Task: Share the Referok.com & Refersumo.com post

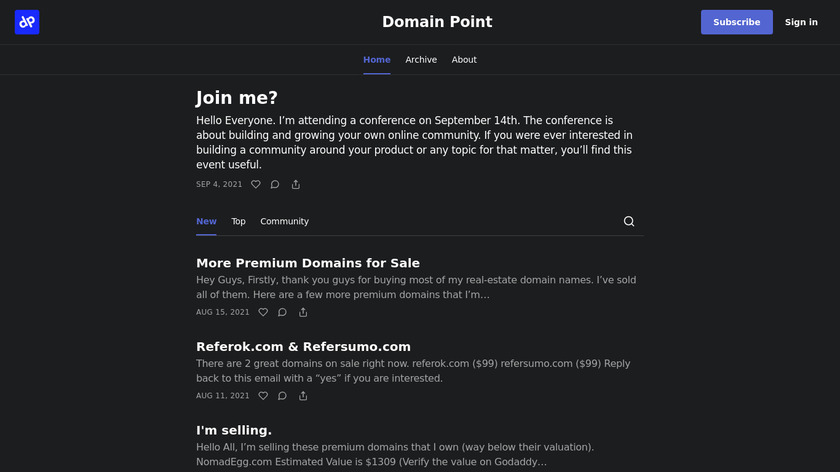Action: (303, 396)
